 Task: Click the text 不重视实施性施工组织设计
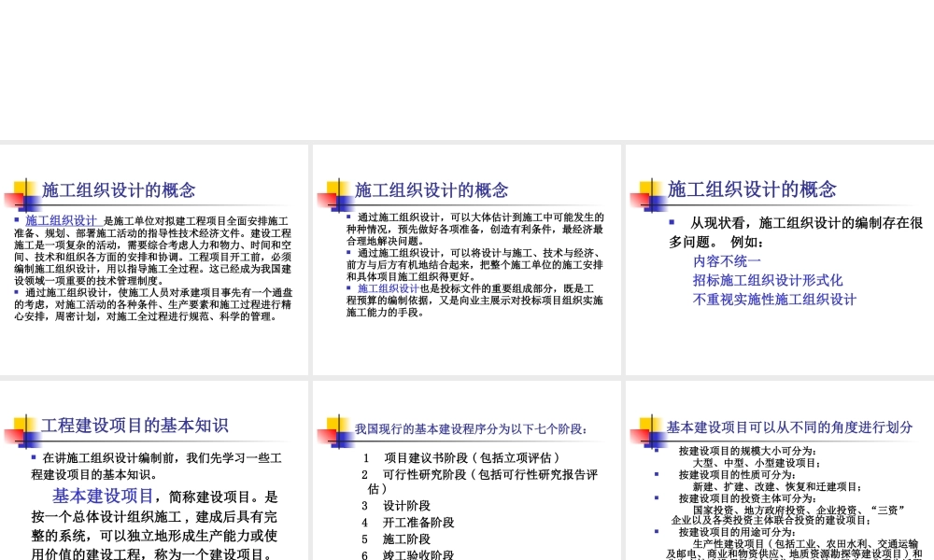tap(774, 300)
